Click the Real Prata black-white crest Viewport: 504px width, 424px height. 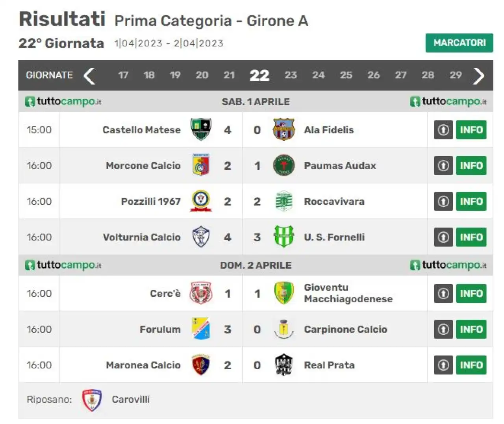pos(283,365)
